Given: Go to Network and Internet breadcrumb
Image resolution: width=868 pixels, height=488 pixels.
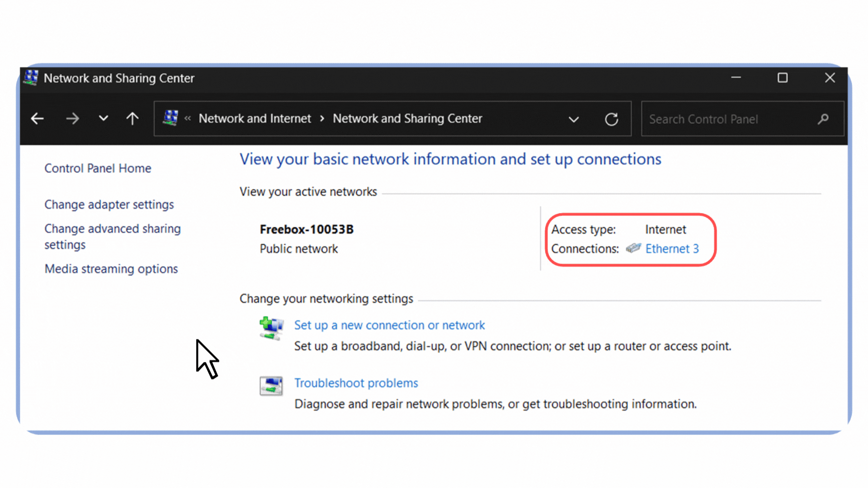Looking at the screenshot, I should (x=255, y=119).
